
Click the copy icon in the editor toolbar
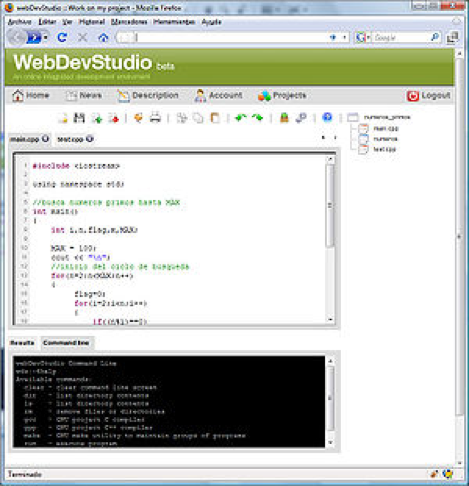[x=198, y=118]
